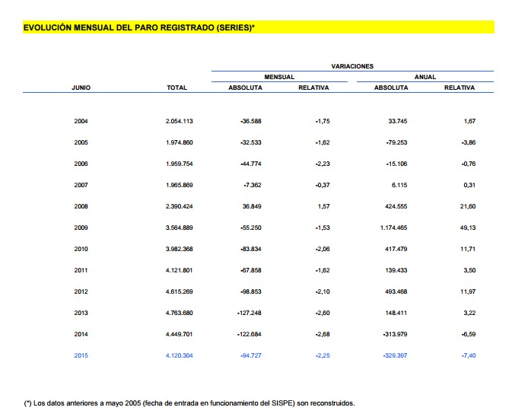512x420 pixels.
Task: Click the blue 2015 year label
Action: pyautogui.click(x=81, y=355)
